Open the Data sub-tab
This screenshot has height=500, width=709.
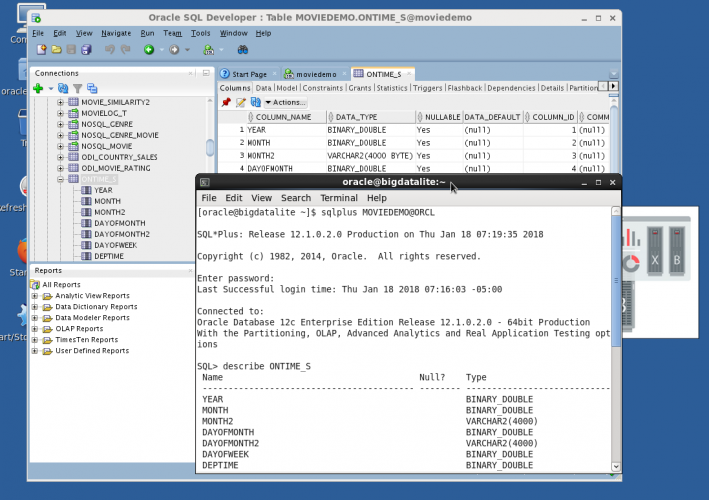pos(263,88)
